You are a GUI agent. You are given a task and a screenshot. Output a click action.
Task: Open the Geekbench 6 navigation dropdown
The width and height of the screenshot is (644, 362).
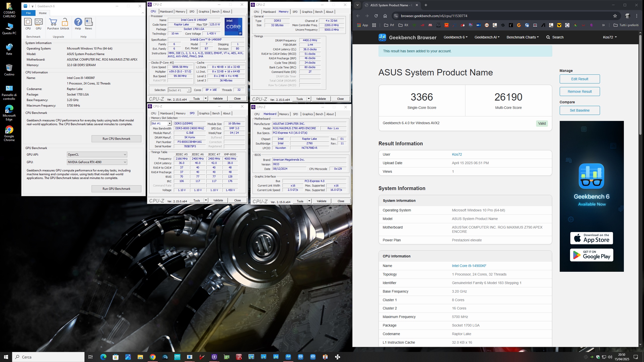tap(456, 37)
